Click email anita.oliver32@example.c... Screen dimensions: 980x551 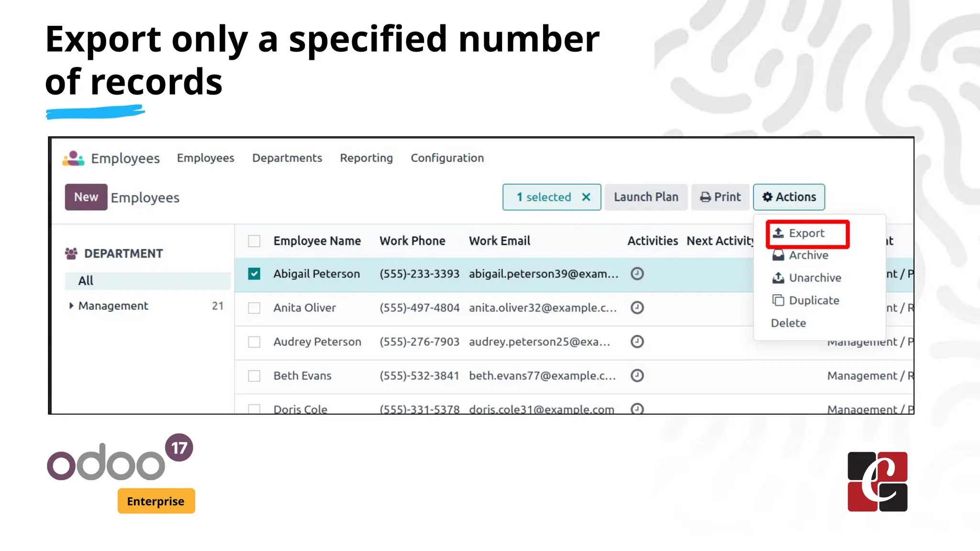[x=543, y=308]
